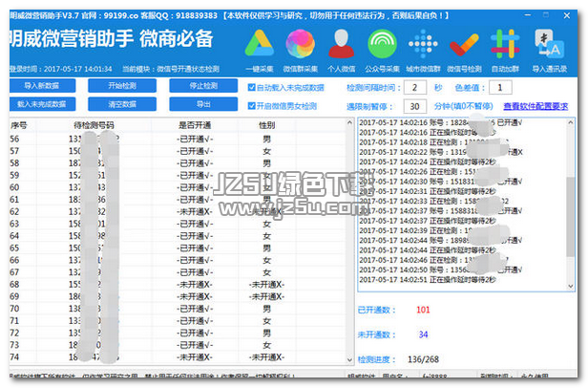
Task: Select sequence number 68 in the table
Action: [15, 285]
